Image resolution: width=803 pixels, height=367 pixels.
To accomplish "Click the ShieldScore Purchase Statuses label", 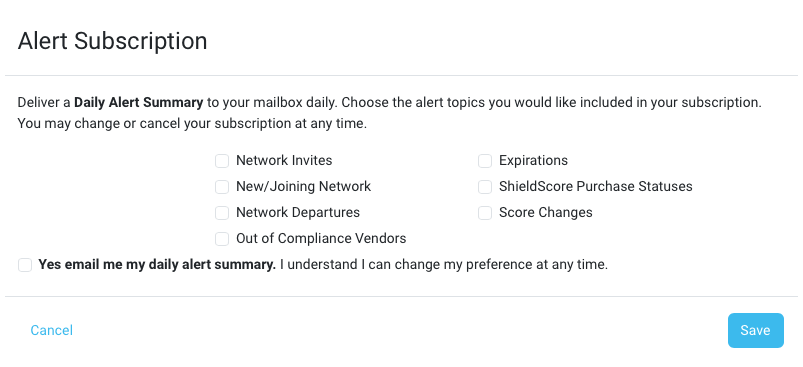I will coord(596,186).
